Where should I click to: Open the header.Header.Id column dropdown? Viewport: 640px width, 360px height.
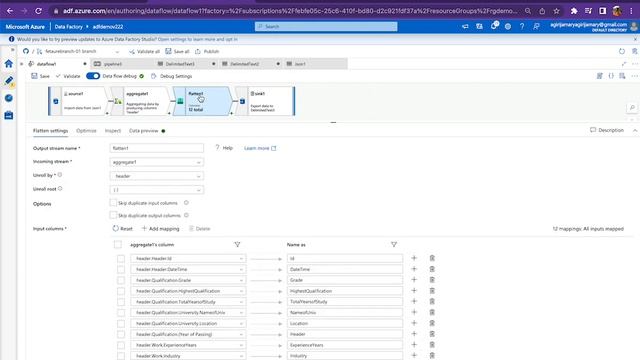[188, 258]
